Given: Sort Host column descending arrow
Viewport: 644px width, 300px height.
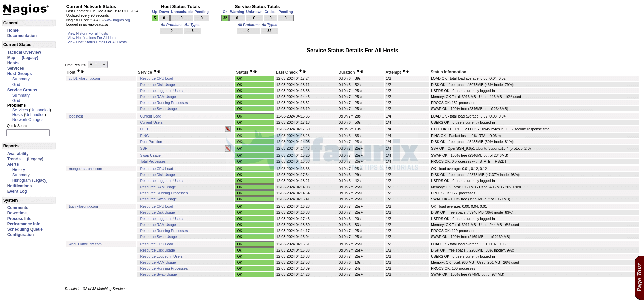Looking at the screenshot, I should click(82, 71).
